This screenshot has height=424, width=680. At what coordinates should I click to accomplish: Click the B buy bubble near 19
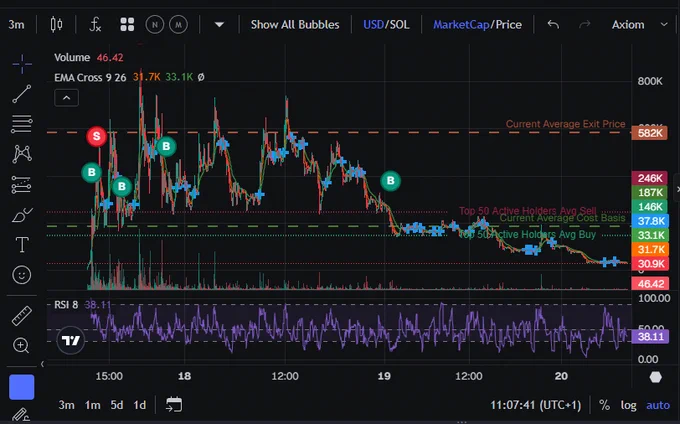[390, 181]
